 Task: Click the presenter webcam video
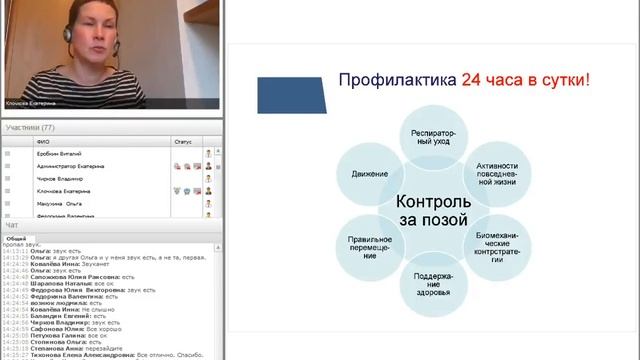[x=112, y=54]
